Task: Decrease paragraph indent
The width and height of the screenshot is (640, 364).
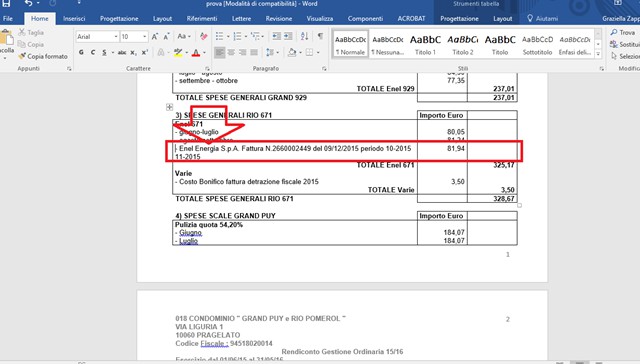Action: (276, 36)
